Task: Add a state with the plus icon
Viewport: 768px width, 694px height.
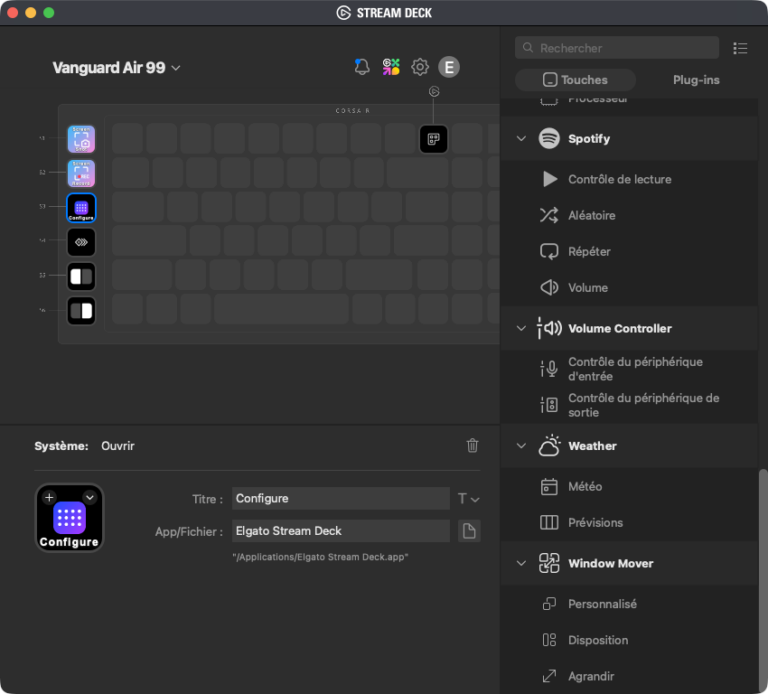Action: pyautogui.click(x=49, y=498)
